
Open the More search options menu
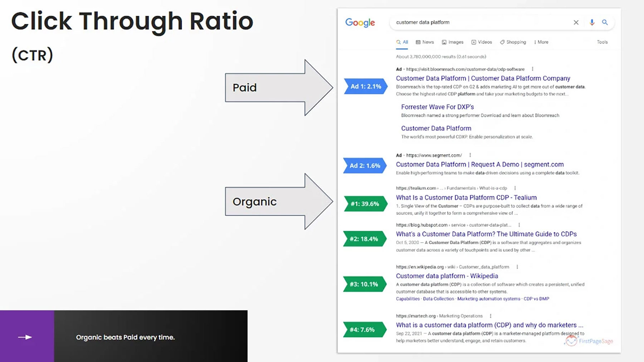click(541, 42)
